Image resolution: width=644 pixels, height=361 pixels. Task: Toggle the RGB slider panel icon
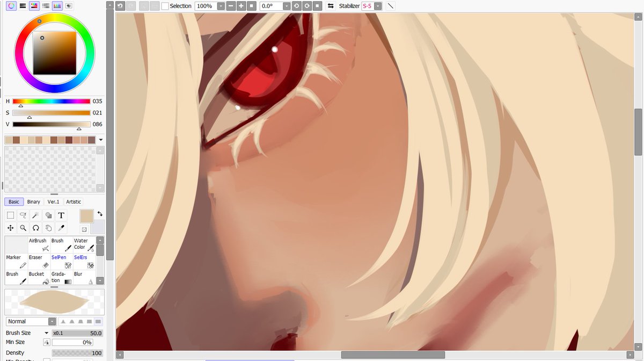click(x=23, y=5)
